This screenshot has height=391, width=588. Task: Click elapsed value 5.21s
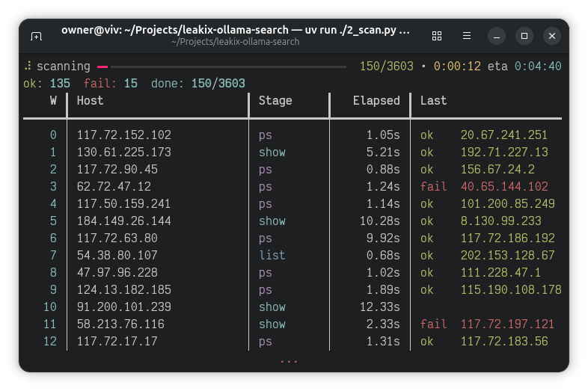(x=383, y=153)
